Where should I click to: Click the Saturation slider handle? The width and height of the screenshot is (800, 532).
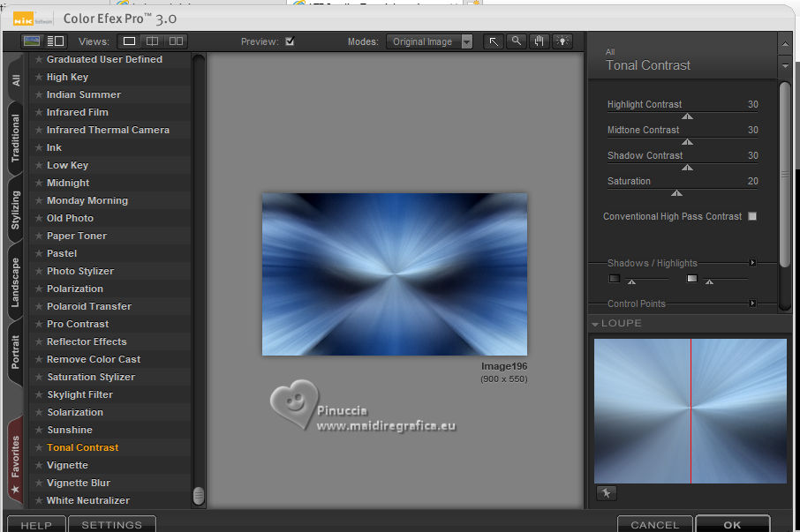click(676, 192)
